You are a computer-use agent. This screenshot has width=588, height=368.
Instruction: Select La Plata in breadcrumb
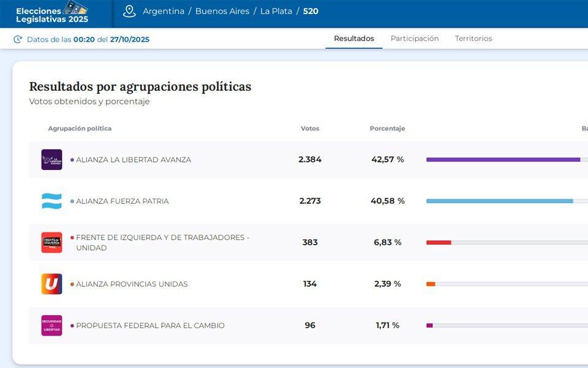276,11
